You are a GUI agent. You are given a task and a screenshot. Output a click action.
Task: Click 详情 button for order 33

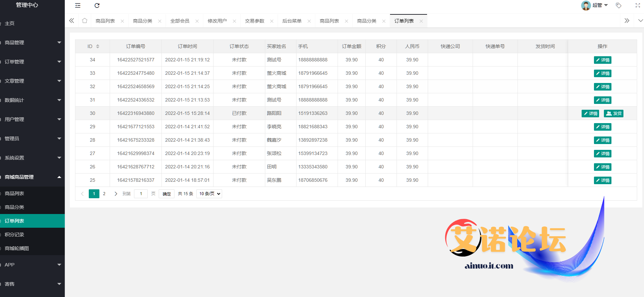tap(603, 73)
